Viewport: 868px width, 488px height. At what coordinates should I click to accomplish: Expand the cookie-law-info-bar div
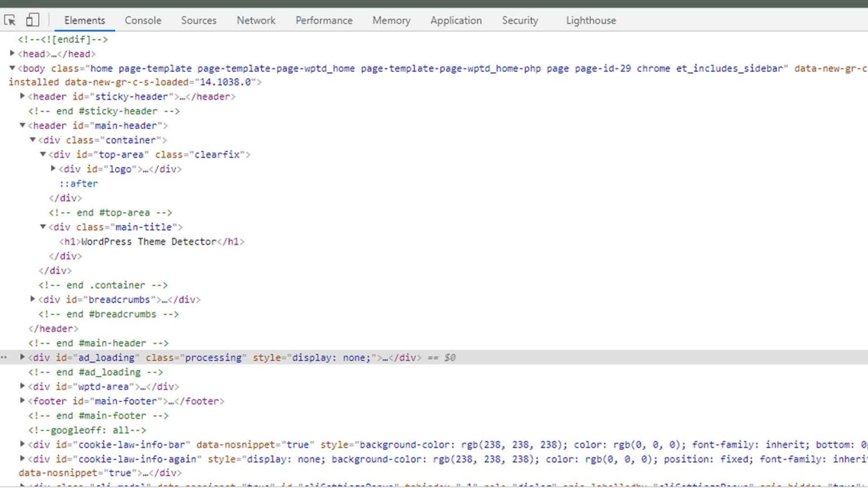tap(21, 445)
